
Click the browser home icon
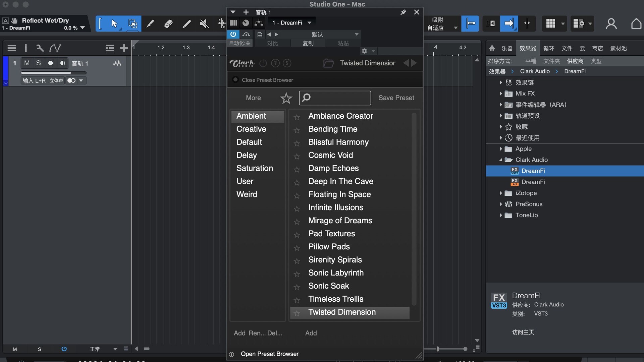pos(492,48)
